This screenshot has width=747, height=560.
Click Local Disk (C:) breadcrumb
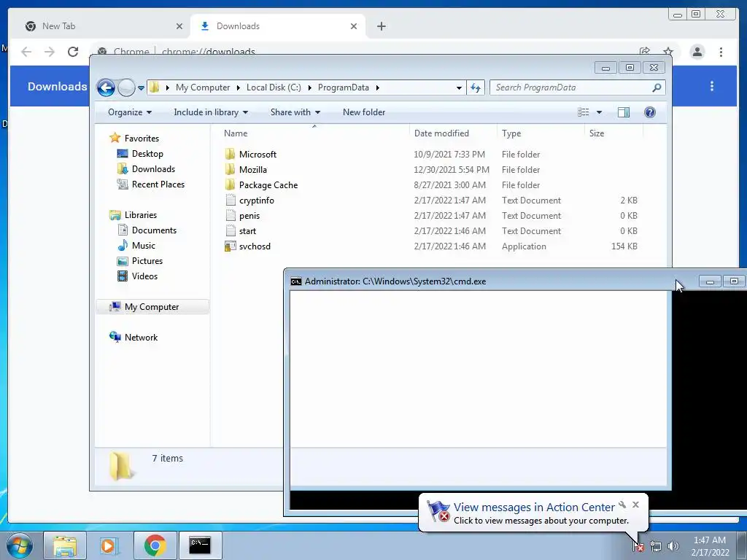(x=274, y=87)
